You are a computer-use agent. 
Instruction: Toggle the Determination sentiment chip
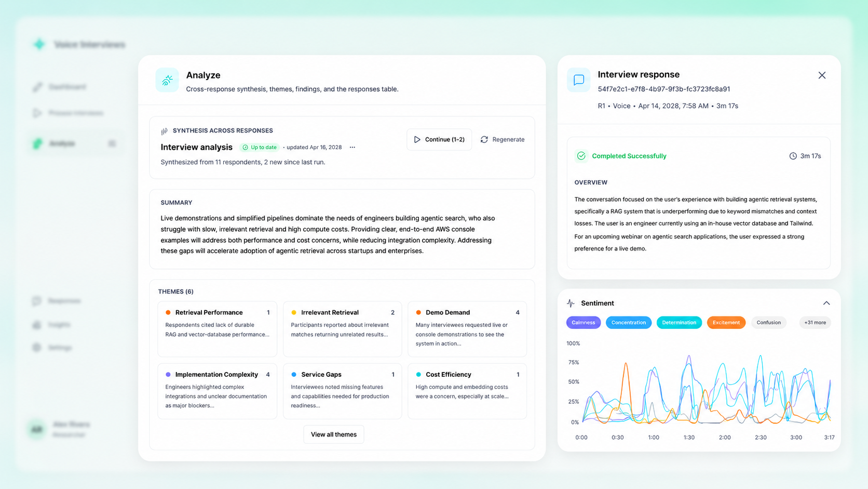click(679, 323)
